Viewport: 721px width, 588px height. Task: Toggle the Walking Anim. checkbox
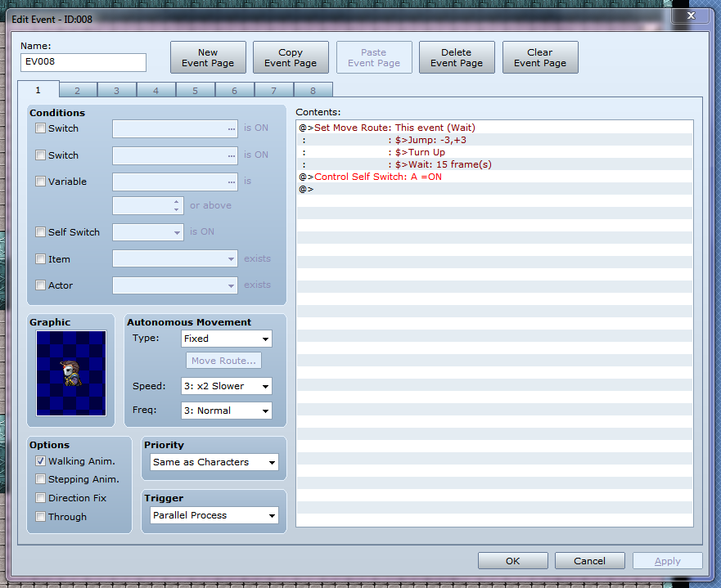click(40, 460)
